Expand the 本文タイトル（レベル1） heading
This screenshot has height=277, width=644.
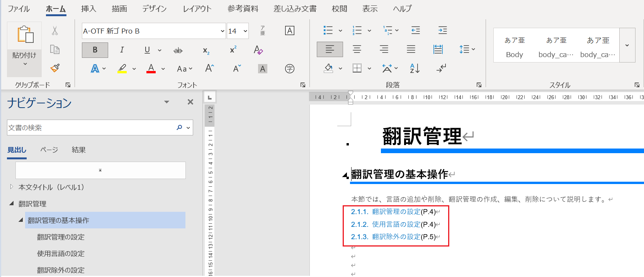pos(12,187)
